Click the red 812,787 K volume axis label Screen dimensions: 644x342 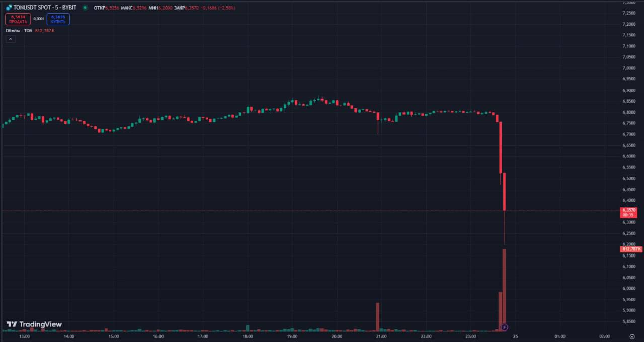[631, 249]
